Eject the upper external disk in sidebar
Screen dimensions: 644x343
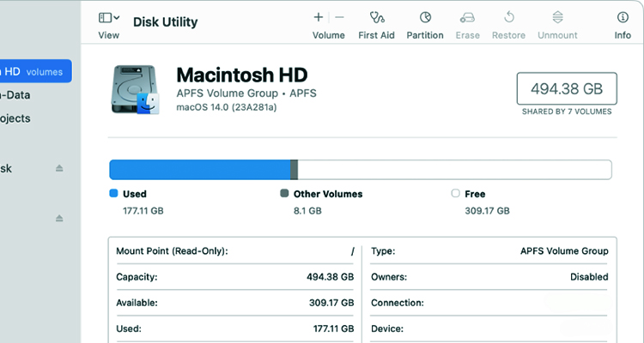point(59,169)
